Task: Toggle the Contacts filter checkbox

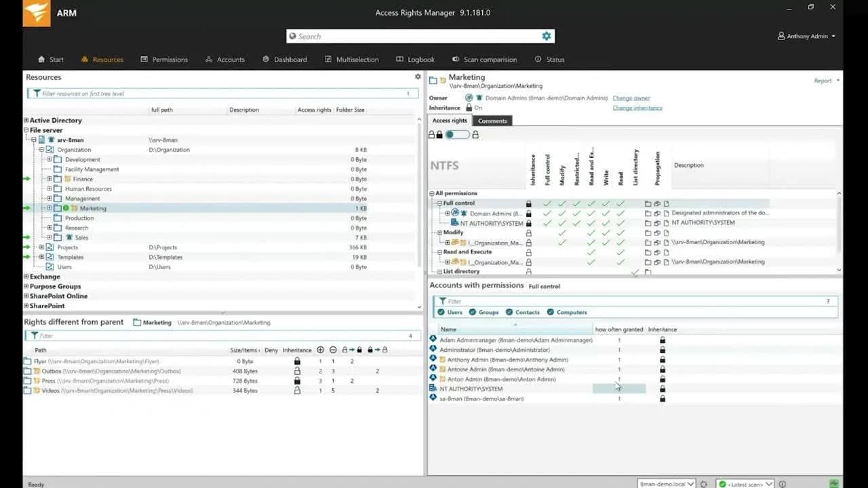Action: pos(509,312)
